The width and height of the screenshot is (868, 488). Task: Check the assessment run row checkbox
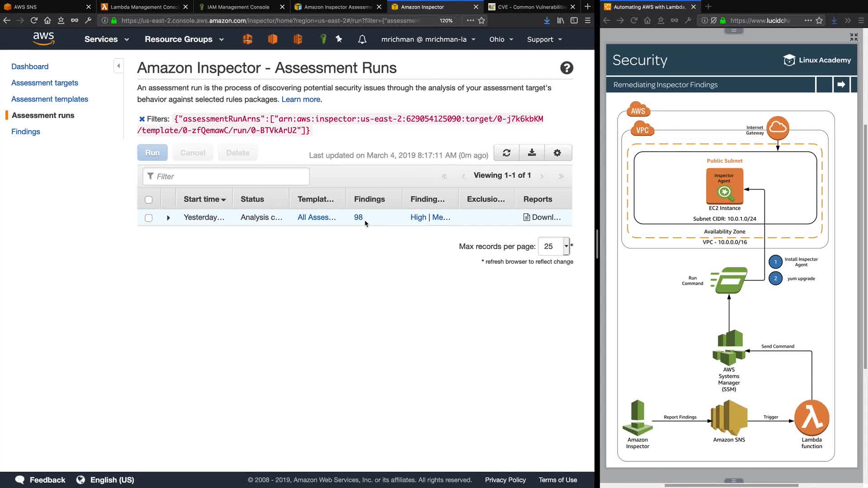click(148, 218)
